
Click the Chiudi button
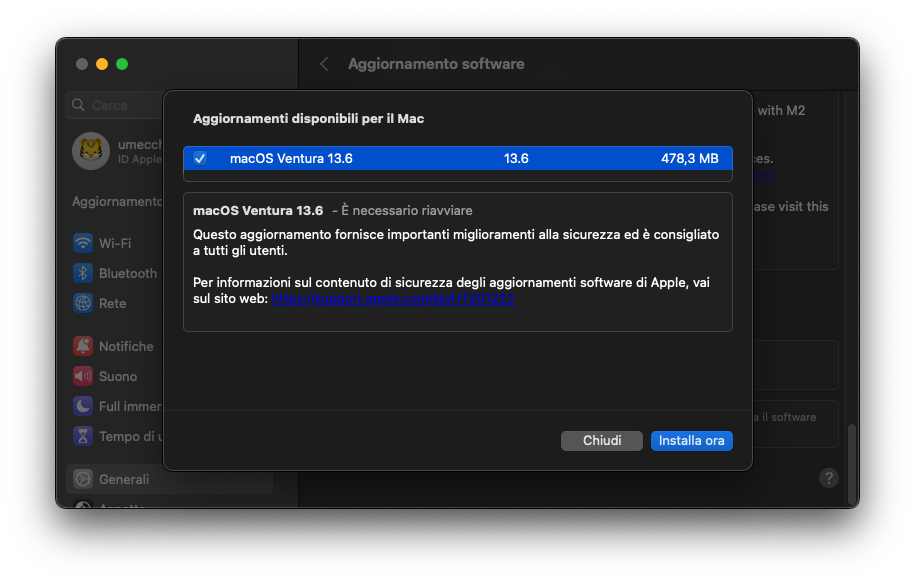coord(602,441)
